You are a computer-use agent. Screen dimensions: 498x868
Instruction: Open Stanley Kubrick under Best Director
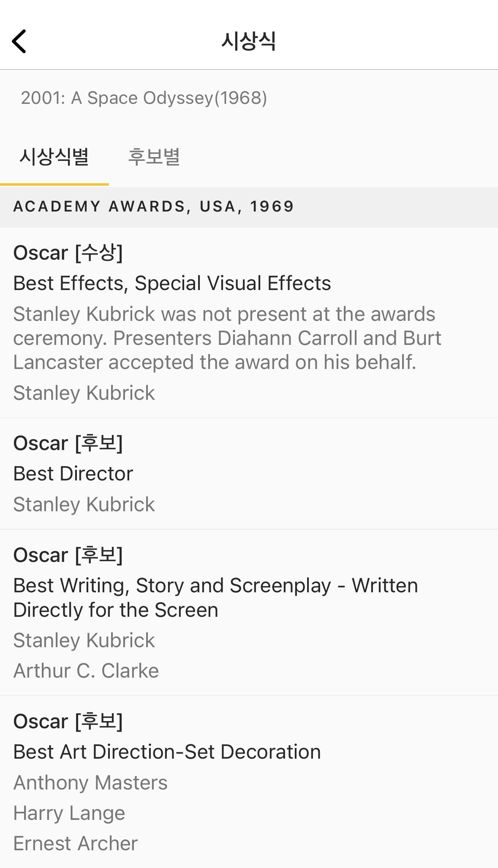(84, 505)
